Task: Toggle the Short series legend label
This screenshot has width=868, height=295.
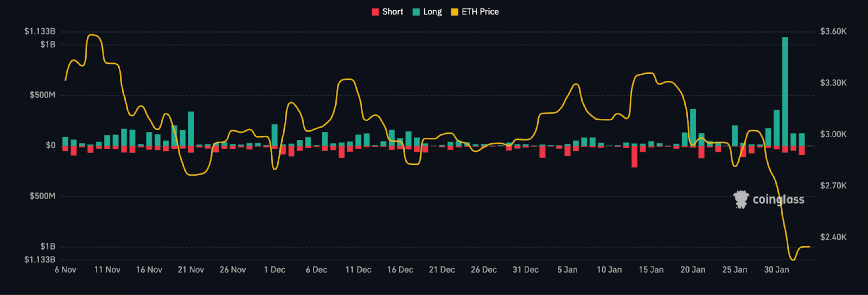Action: pyautogui.click(x=392, y=12)
